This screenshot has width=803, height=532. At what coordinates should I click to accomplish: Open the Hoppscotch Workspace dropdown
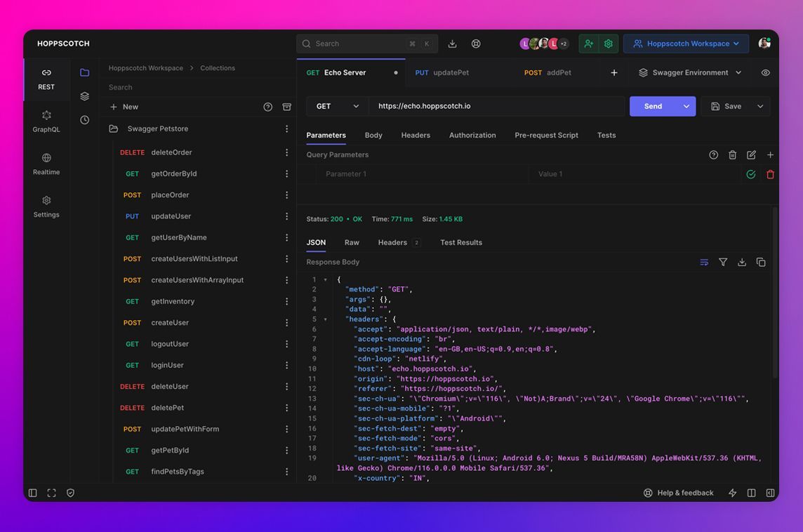tap(686, 43)
